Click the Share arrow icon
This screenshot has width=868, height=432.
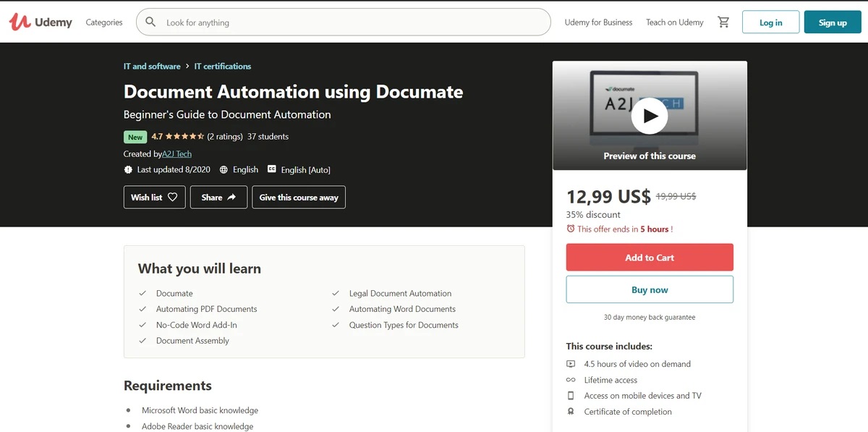(x=231, y=198)
